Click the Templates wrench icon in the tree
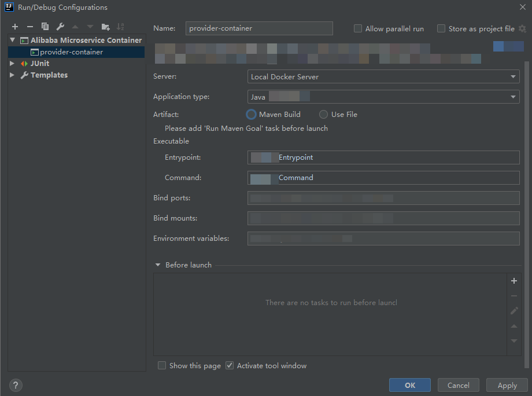 point(24,75)
